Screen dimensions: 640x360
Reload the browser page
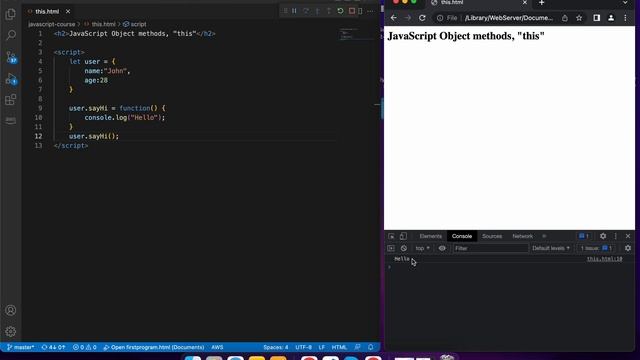click(422, 18)
